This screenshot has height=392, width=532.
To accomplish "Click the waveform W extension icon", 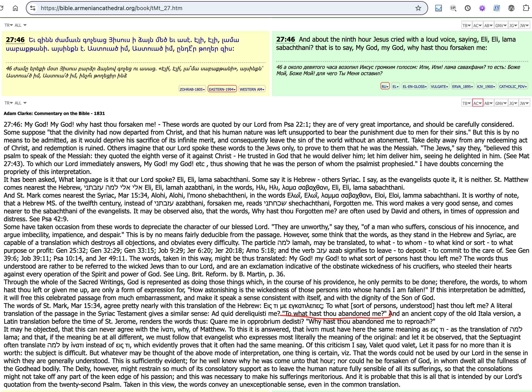I will [511, 8].
